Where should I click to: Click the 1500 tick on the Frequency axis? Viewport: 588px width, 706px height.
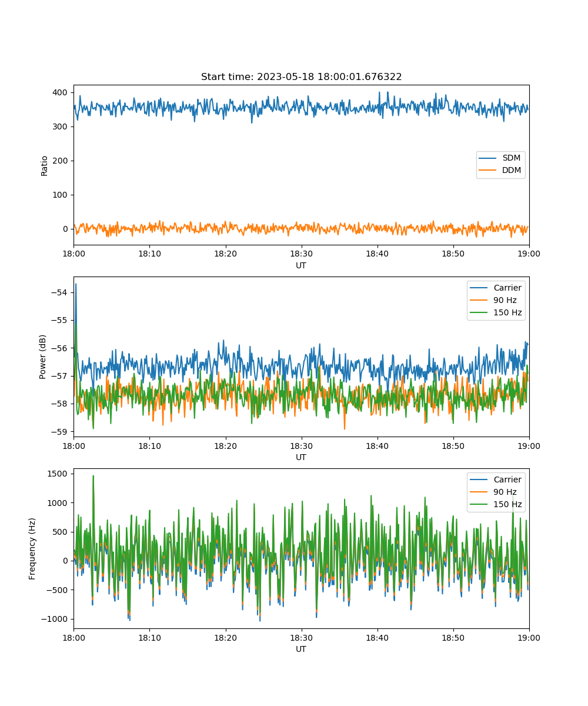pyautogui.click(x=59, y=474)
